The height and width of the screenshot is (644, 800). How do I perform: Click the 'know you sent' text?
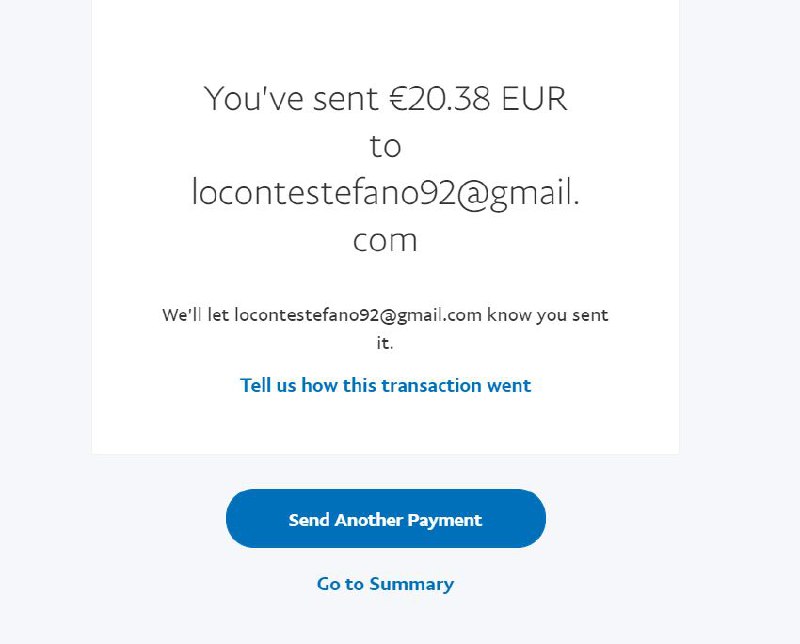click(x=547, y=315)
